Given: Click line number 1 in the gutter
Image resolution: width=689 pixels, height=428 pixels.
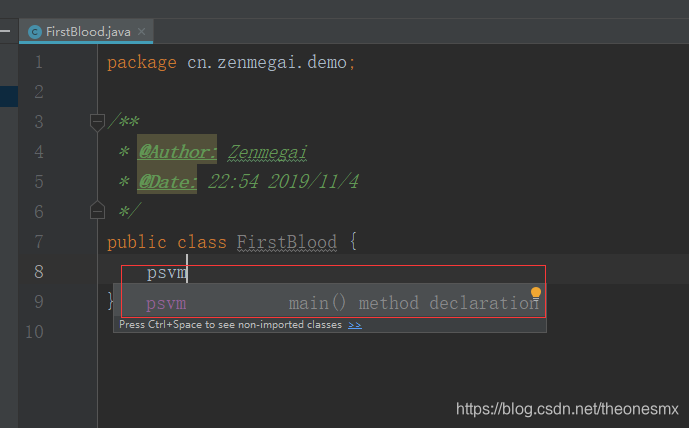Looking at the screenshot, I should click(x=39, y=62).
